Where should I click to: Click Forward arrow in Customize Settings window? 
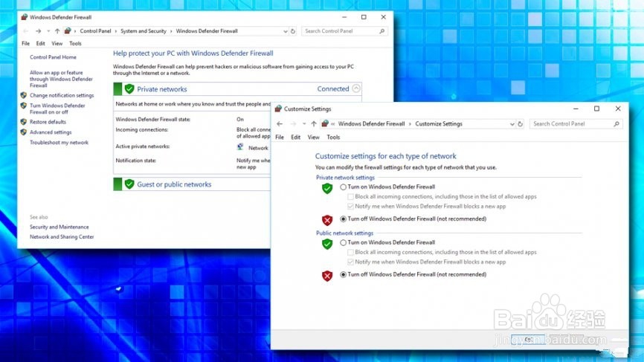(x=293, y=124)
